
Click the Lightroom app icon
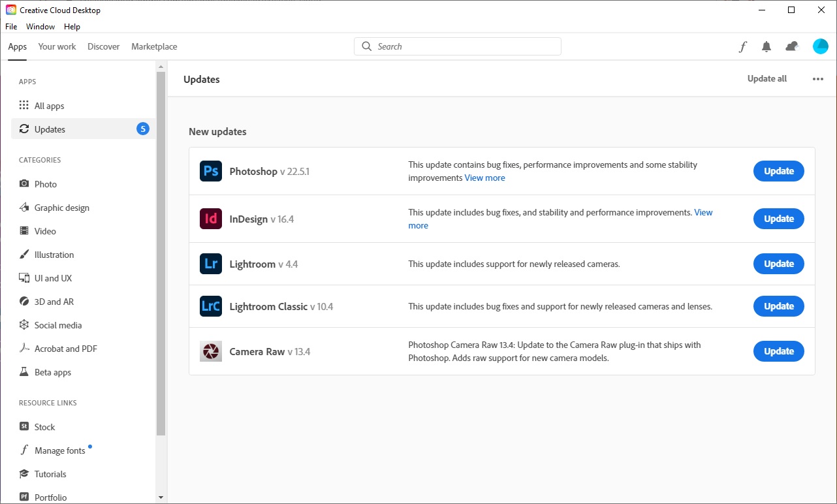[210, 263]
